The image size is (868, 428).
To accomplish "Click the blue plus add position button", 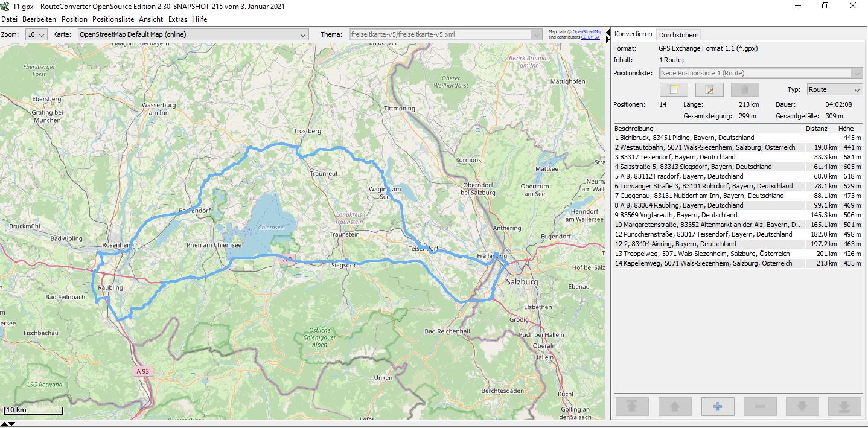I will click(717, 406).
